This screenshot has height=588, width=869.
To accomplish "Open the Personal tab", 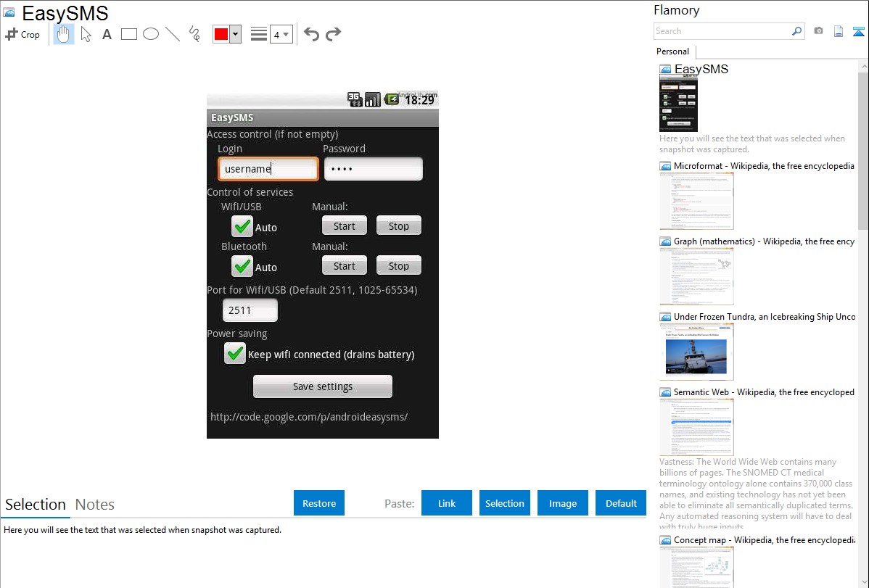I will click(x=672, y=51).
